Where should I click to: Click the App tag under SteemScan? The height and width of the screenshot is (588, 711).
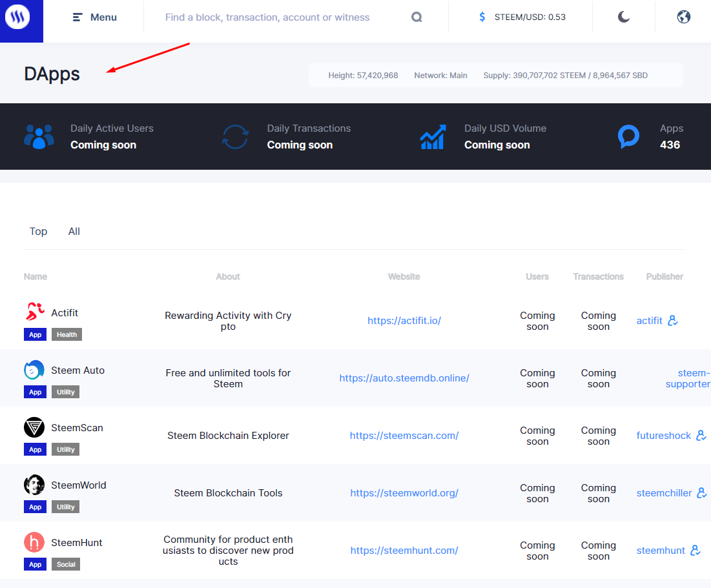[x=36, y=450]
